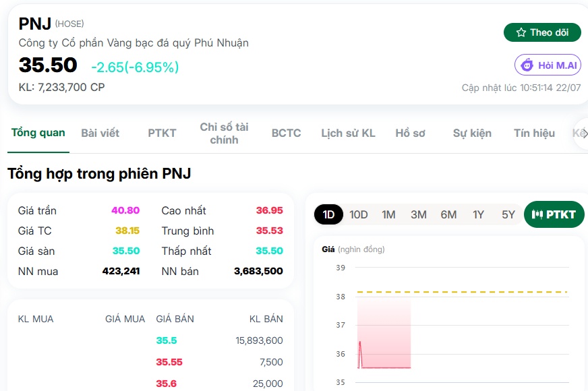
Task: Open the Lịch sử KL tab
Action: coord(348,133)
